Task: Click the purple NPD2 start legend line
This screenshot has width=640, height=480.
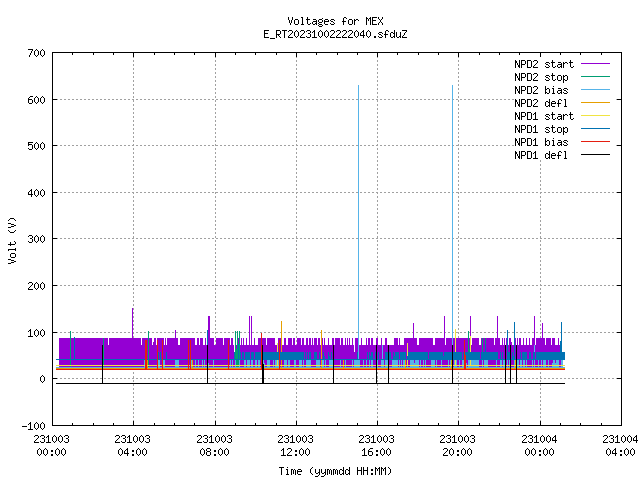Action: pyautogui.click(x=595, y=64)
